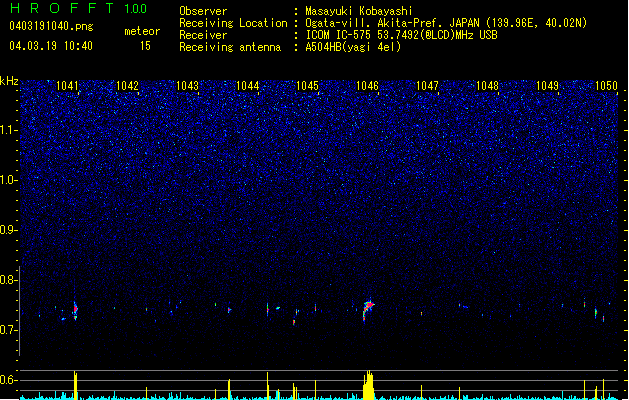This screenshot has width=629, height=400.
Task: Click ICOM IC-575 receiver details
Action: point(401,35)
